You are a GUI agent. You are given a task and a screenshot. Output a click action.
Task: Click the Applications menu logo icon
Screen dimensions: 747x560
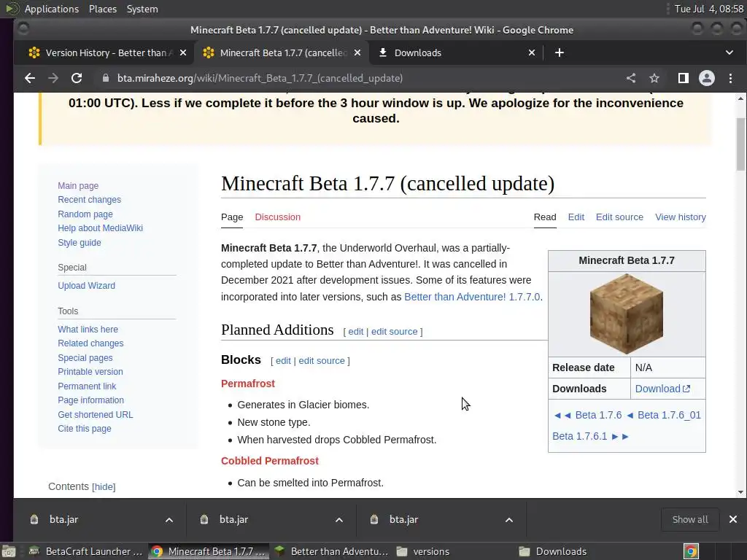[12, 9]
